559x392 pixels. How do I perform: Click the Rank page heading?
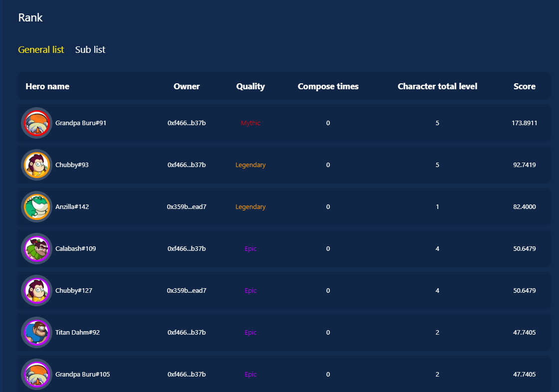30,17
